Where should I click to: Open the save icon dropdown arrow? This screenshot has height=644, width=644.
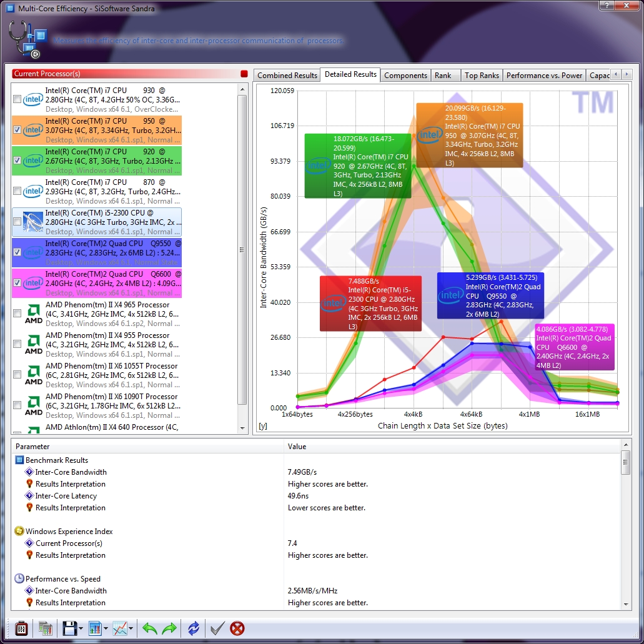[x=81, y=628]
